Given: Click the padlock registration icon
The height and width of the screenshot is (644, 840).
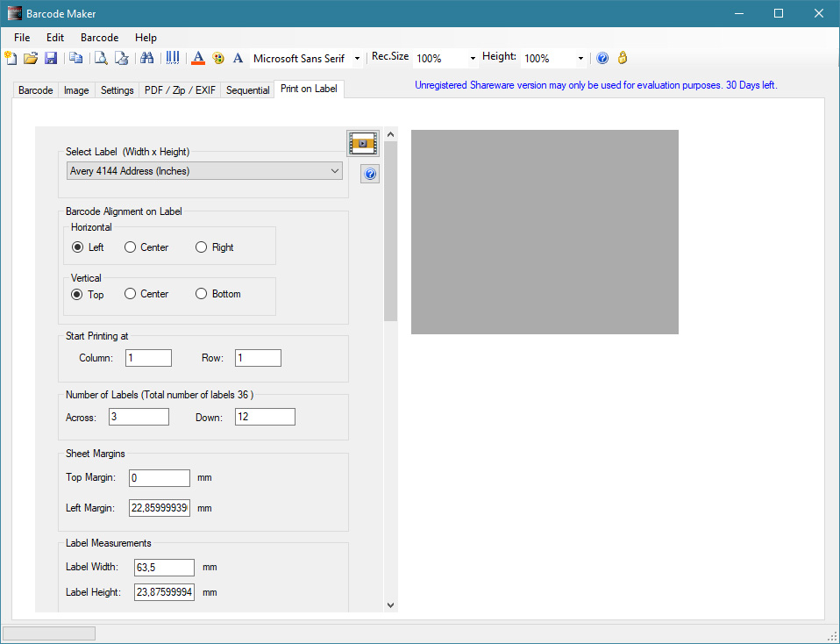Looking at the screenshot, I should coord(623,58).
